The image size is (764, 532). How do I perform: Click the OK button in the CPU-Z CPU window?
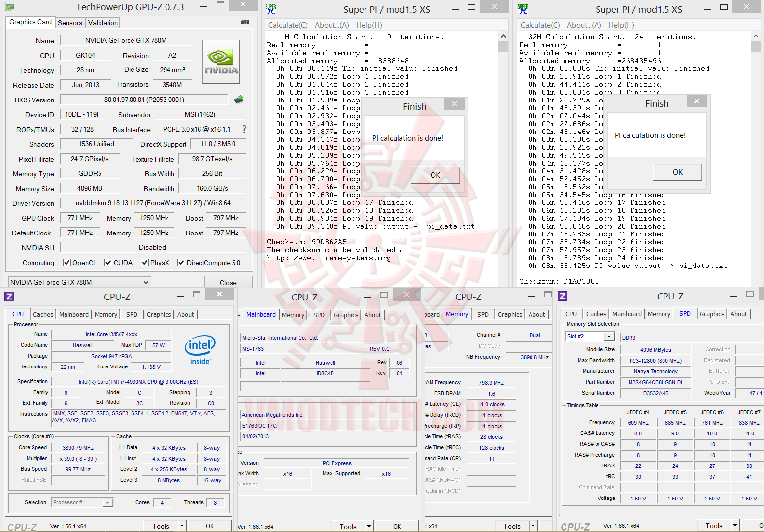210,526
